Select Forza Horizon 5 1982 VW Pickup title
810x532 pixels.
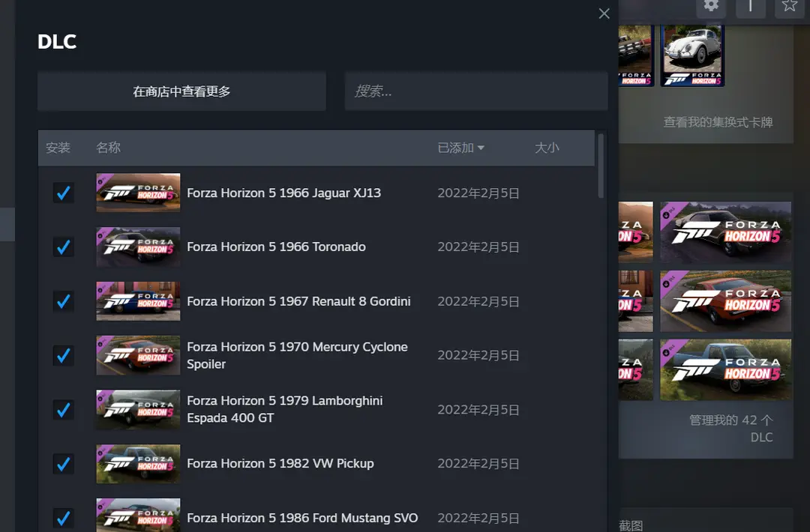(x=280, y=463)
